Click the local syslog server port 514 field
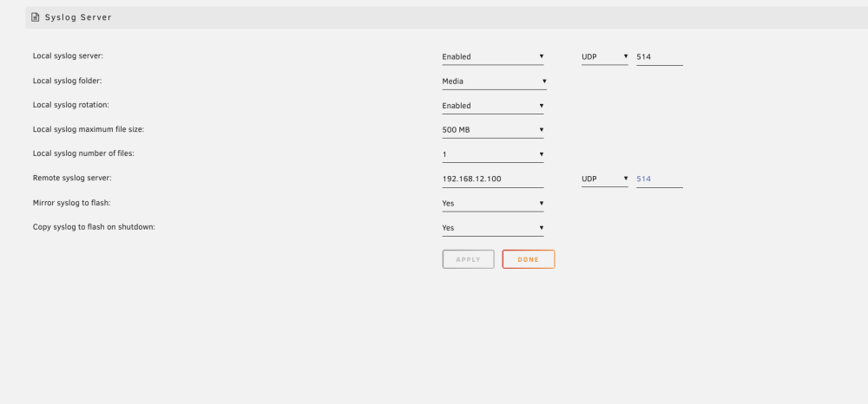 660,57
